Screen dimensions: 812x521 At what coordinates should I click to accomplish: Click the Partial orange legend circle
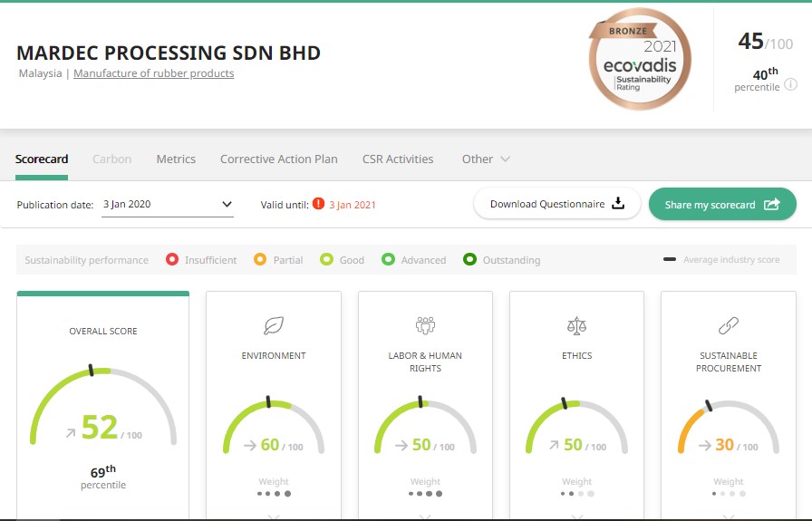pyautogui.click(x=260, y=259)
